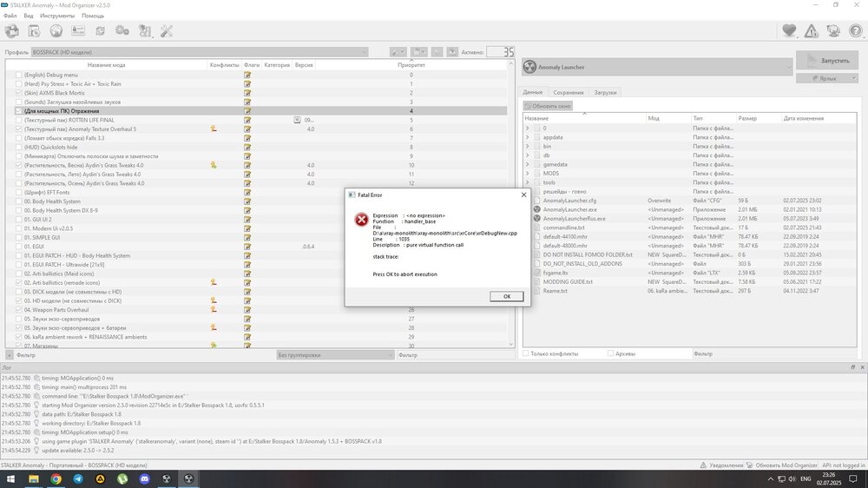Select the AnomalyLauncher.exe file row
The height and width of the screenshot is (488, 868).
pyautogui.click(x=689, y=210)
